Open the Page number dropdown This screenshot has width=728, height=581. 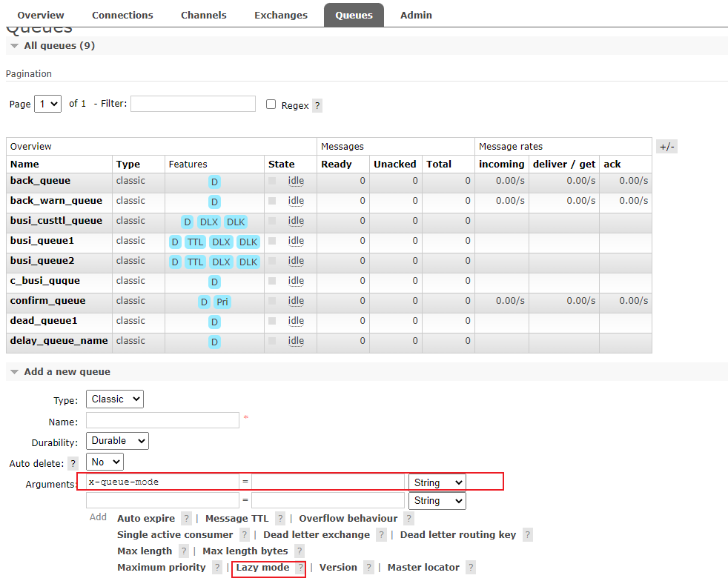(x=49, y=104)
